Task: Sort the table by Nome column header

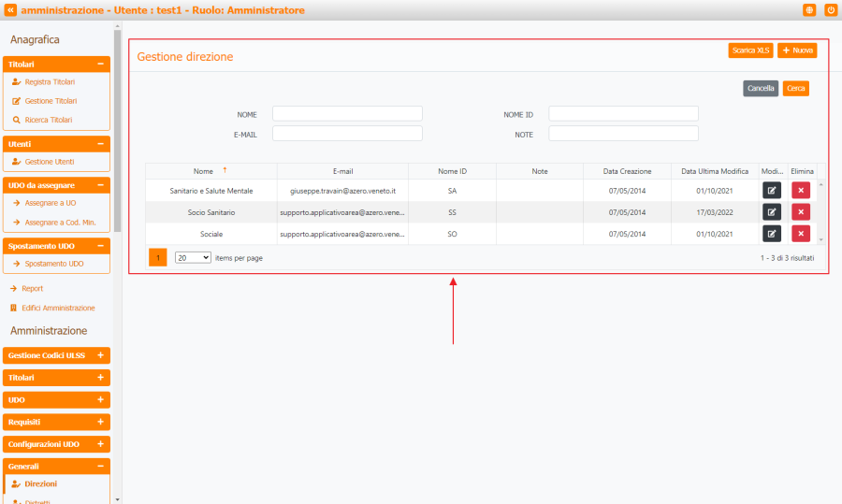Action: pos(203,171)
